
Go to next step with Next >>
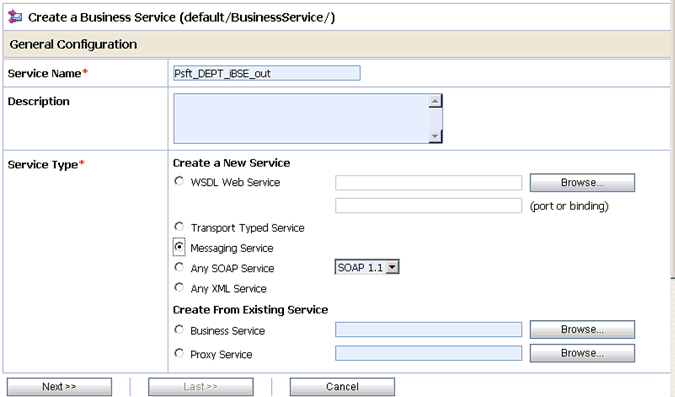(59, 387)
